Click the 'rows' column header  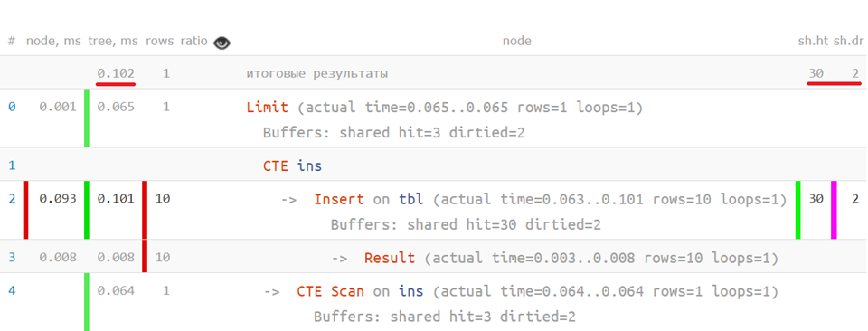[x=159, y=41]
